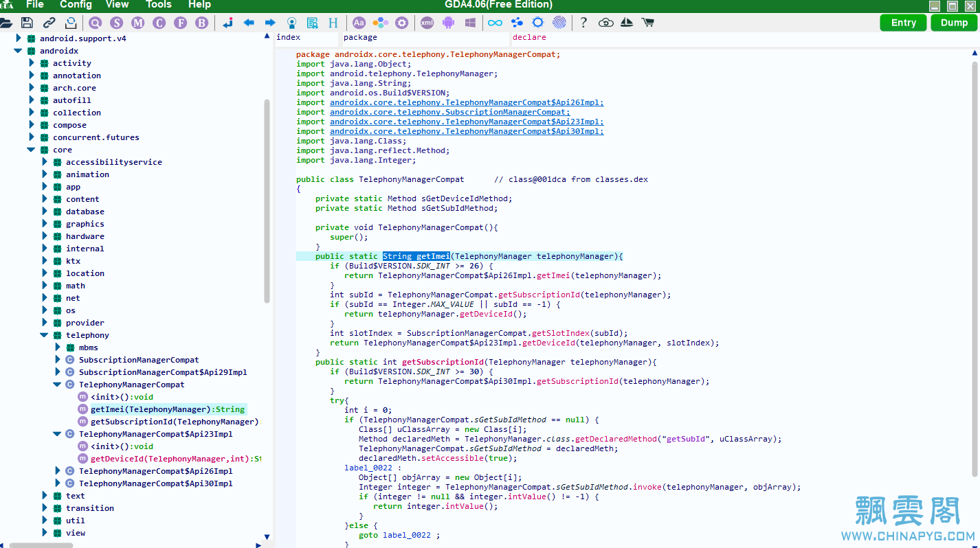Expand the accessibilityservice package node
This screenshot has height=548, width=980.
click(44, 162)
